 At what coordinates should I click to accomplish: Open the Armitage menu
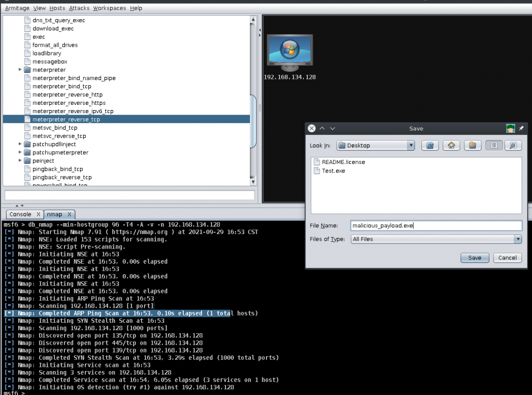(17, 8)
